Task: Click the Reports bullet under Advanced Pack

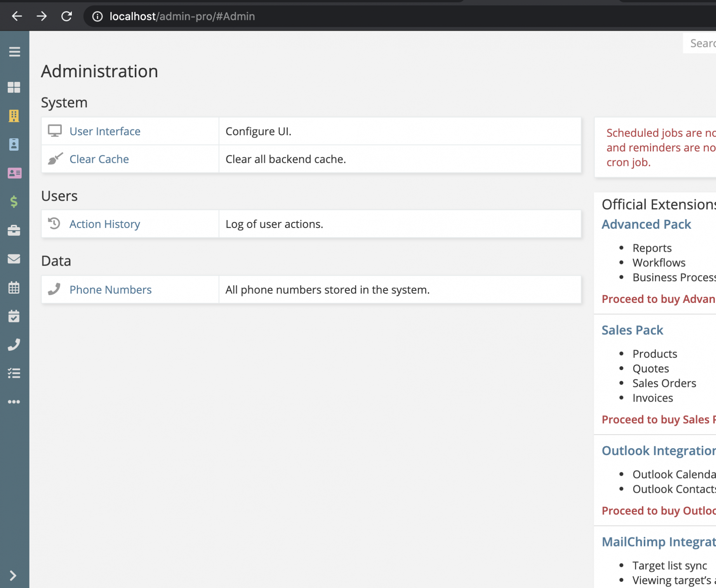Action: pos(652,248)
